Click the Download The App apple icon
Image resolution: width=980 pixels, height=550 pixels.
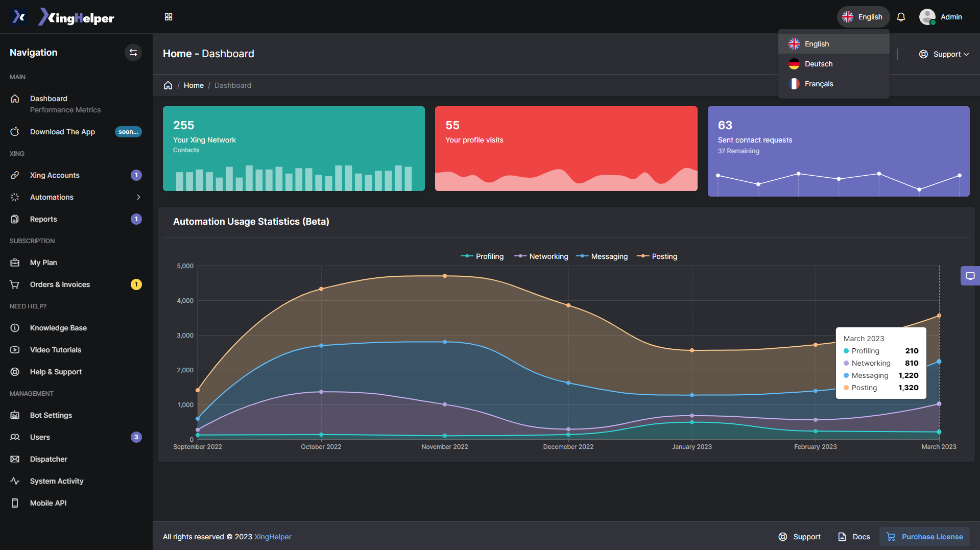pyautogui.click(x=15, y=132)
